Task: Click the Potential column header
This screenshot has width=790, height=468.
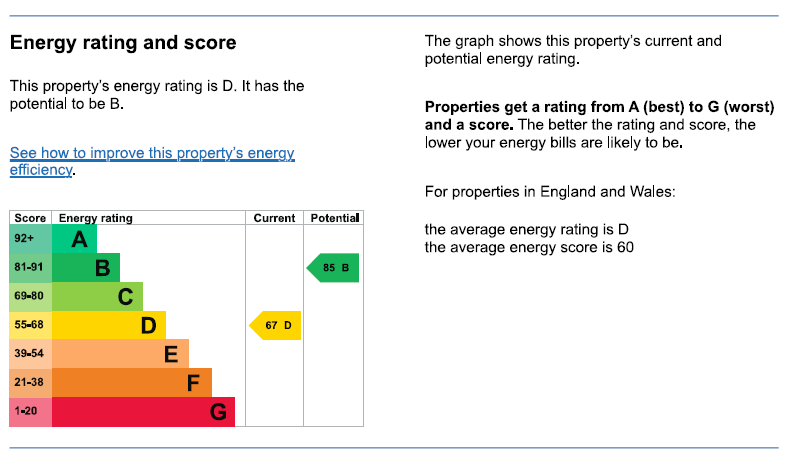Action: tap(334, 218)
